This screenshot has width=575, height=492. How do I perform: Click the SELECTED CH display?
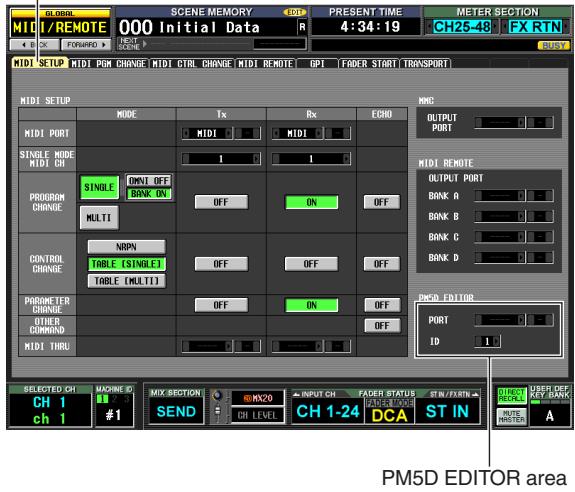(x=51, y=410)
